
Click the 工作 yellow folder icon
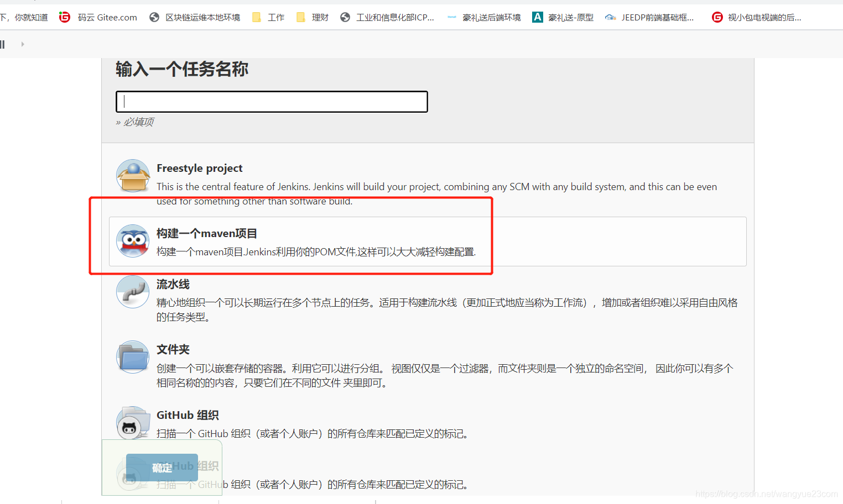pos(256,17)
